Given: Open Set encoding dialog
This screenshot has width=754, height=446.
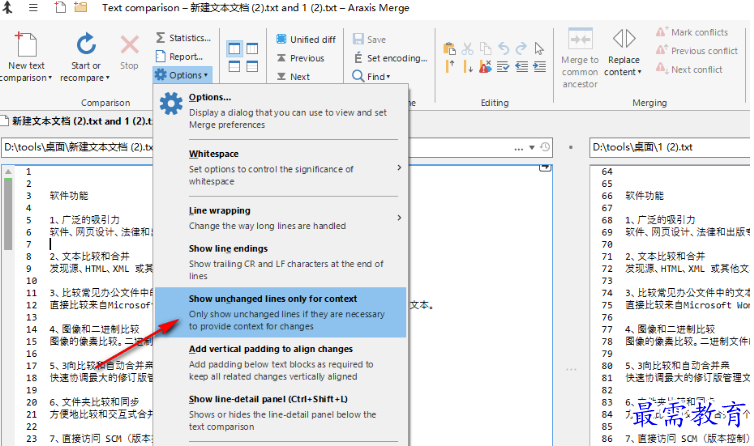Looking at the screenshot, I should click(390, 58).
